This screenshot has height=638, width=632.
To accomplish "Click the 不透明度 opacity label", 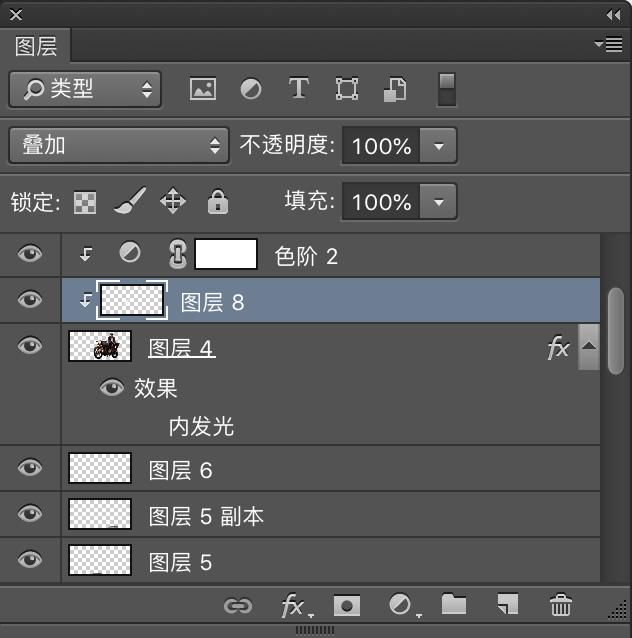I will [x=287, y=145].
